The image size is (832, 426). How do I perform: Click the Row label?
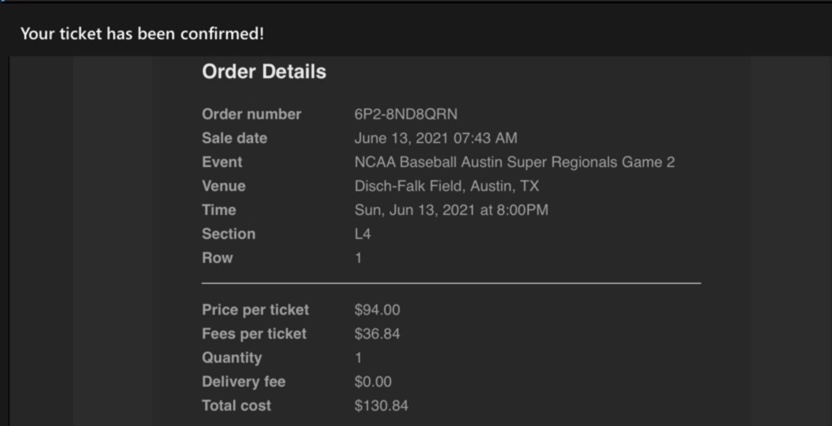(x=217, y=258)
